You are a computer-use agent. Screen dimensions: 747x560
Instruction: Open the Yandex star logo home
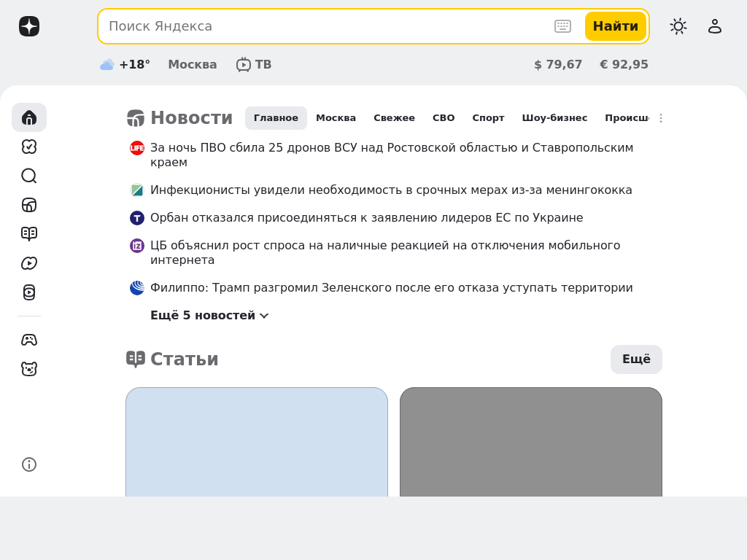[x=29, y=26]
